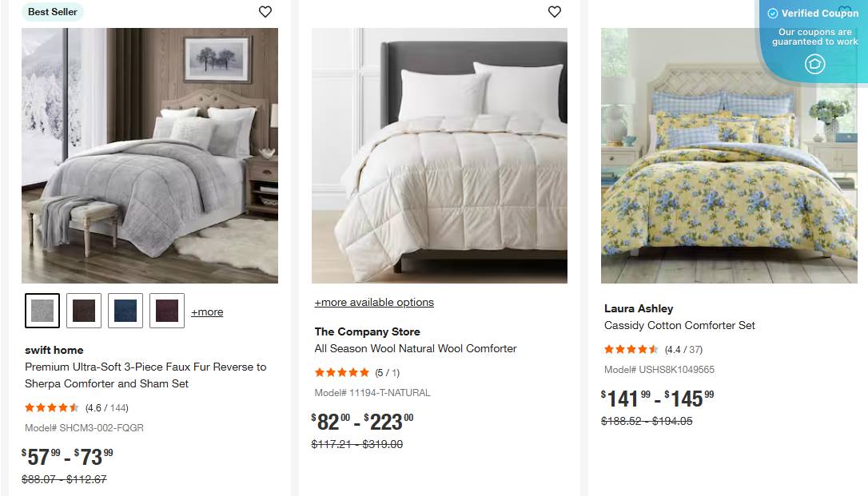
Task: Select the gray color swatch
Action: 42,311
